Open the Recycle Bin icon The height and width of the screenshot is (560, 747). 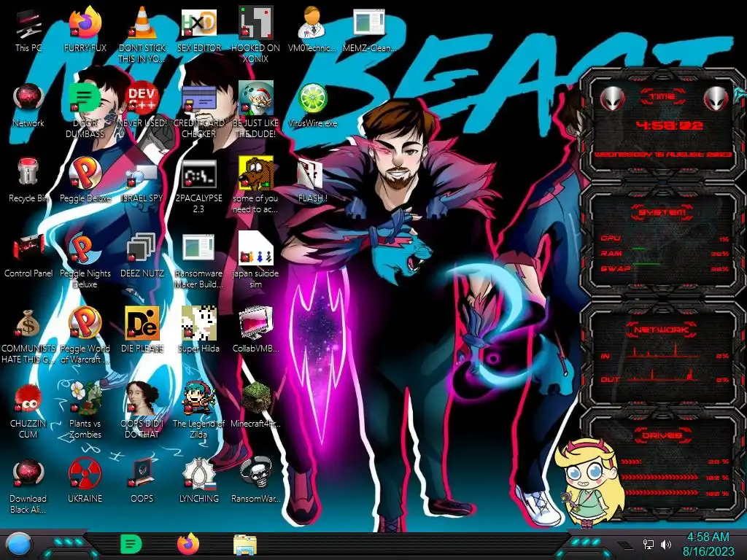point(28,172)
